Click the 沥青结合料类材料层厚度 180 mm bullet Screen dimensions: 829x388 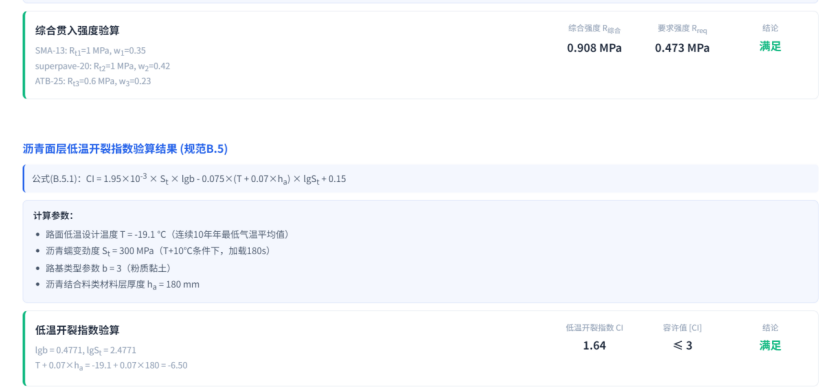click(123, 284)
